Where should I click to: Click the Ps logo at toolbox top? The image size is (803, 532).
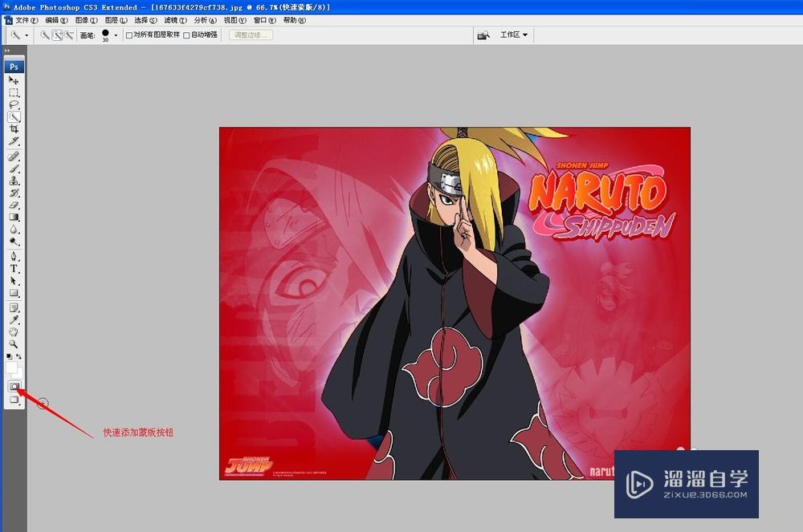[14, 67]
